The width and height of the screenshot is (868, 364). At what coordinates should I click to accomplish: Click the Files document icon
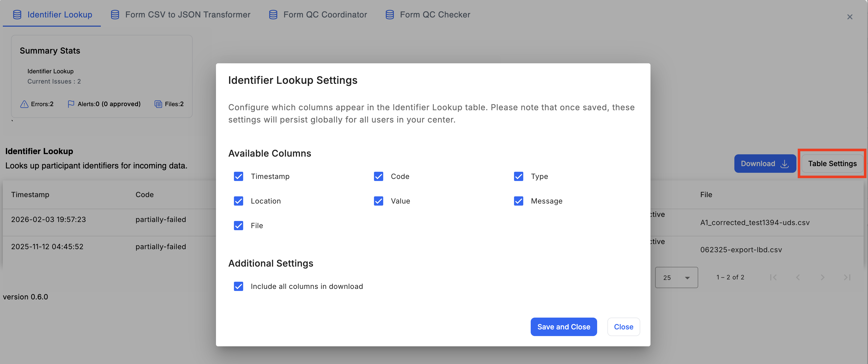pos(158,104)
